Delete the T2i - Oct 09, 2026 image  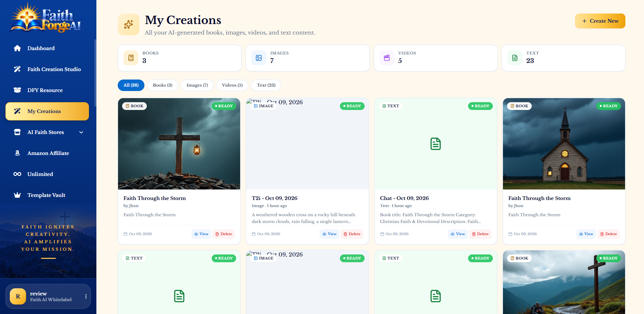coord(352,234)
